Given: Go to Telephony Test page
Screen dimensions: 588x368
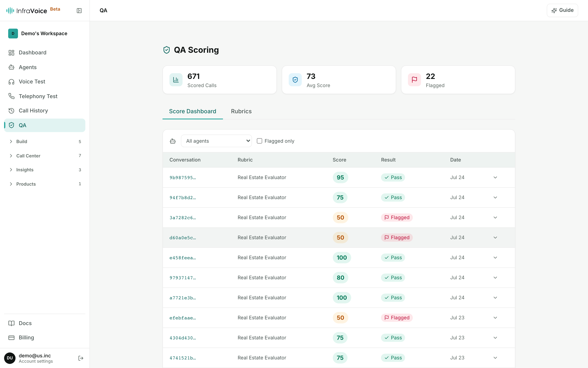Looking at the screenshot, I should coord(45,96).
